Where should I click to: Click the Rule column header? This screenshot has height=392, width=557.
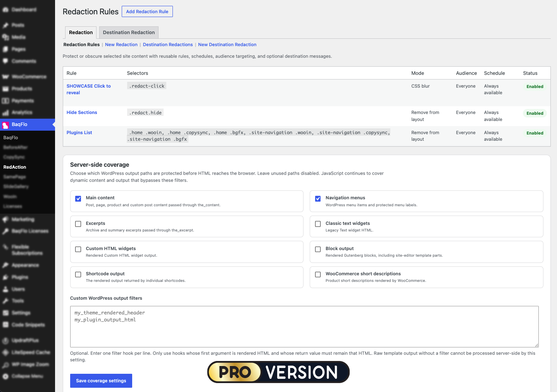click(x=71, y=73)
